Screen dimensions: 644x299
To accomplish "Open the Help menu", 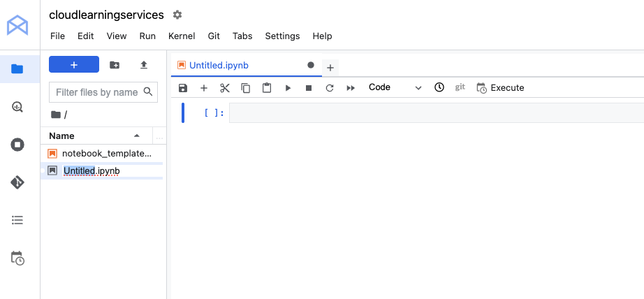I will (x=322, y=36).
